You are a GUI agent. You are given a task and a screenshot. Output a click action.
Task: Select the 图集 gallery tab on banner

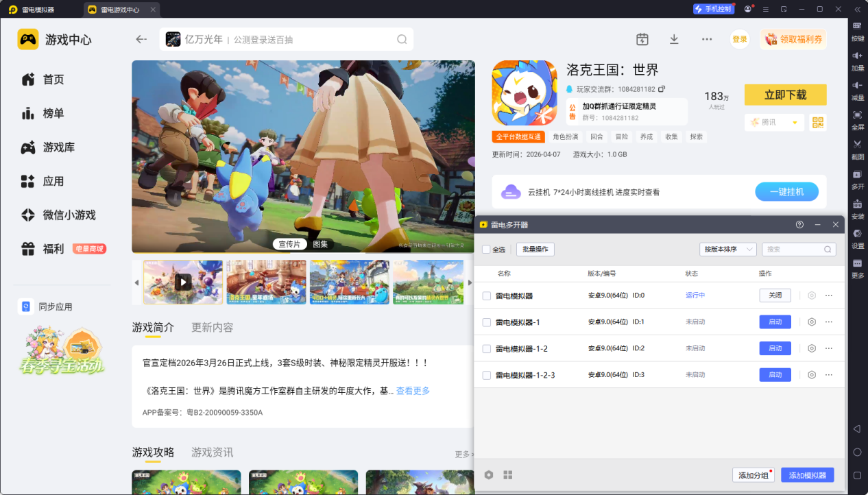tap(320, 244)
